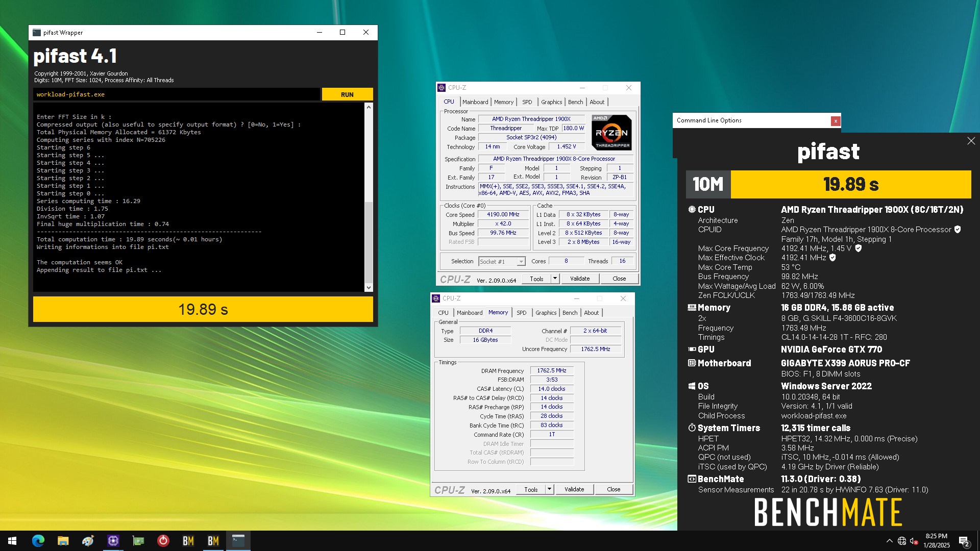Click the BenchMate section icon
This screenshot has height=551, width=980.
pos(692,479)
